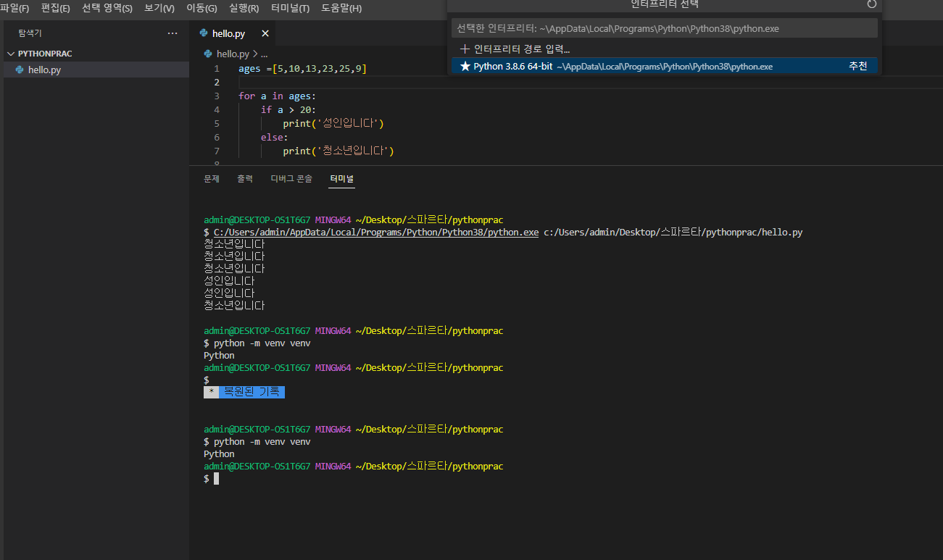Viewport: 943px width, 560px height.
Task: Refresh the interpreter list
Action: 872,4
